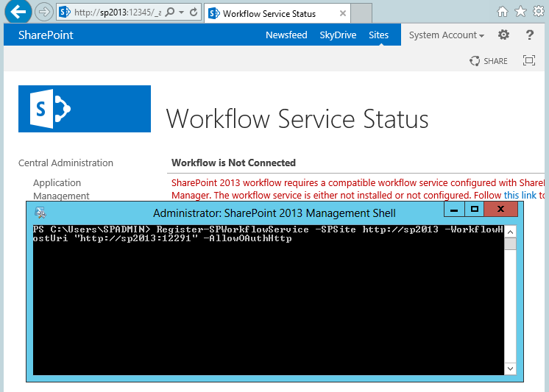Click the Management Shell title bar text
Viewport: 549px width, 392px height.
pos(274,213)
